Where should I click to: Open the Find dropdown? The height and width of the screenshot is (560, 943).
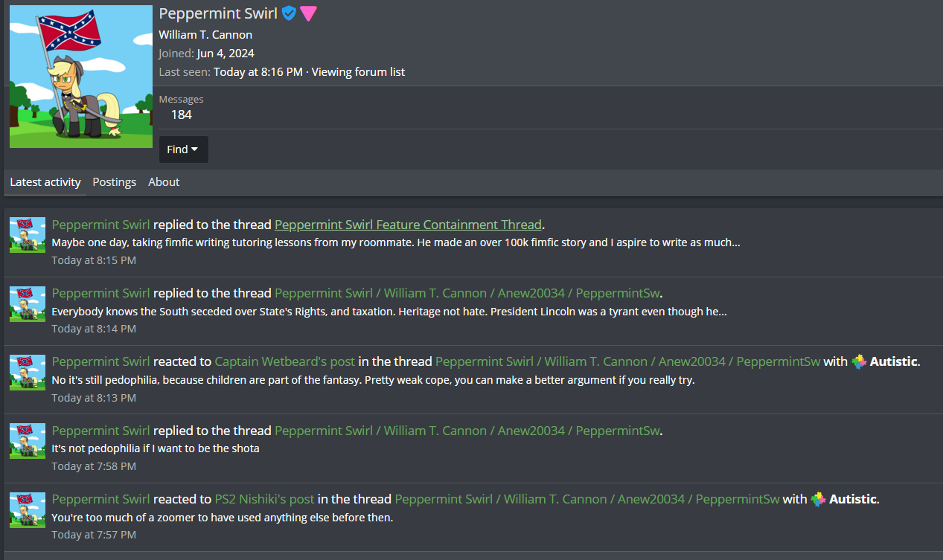(x=183, y=149)
